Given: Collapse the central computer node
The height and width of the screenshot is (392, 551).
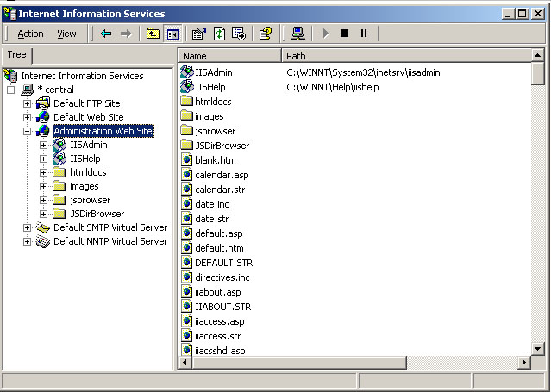Looking at the screenshot, I should (x=11, y=90).
